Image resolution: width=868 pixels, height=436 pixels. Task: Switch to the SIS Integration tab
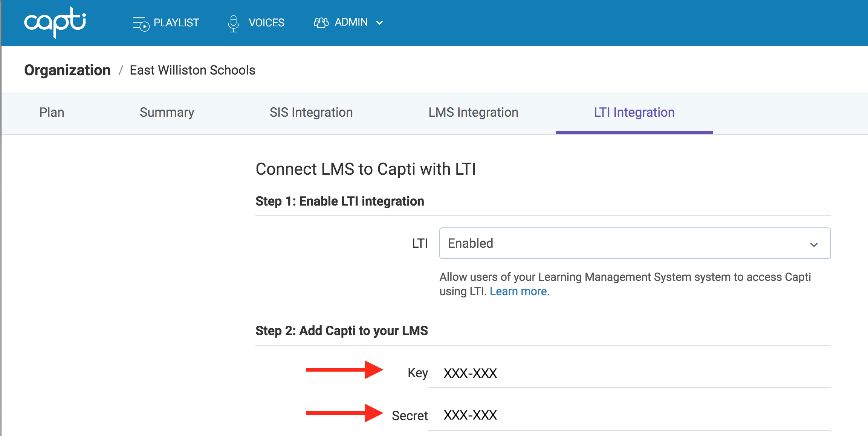pos(311,112)
